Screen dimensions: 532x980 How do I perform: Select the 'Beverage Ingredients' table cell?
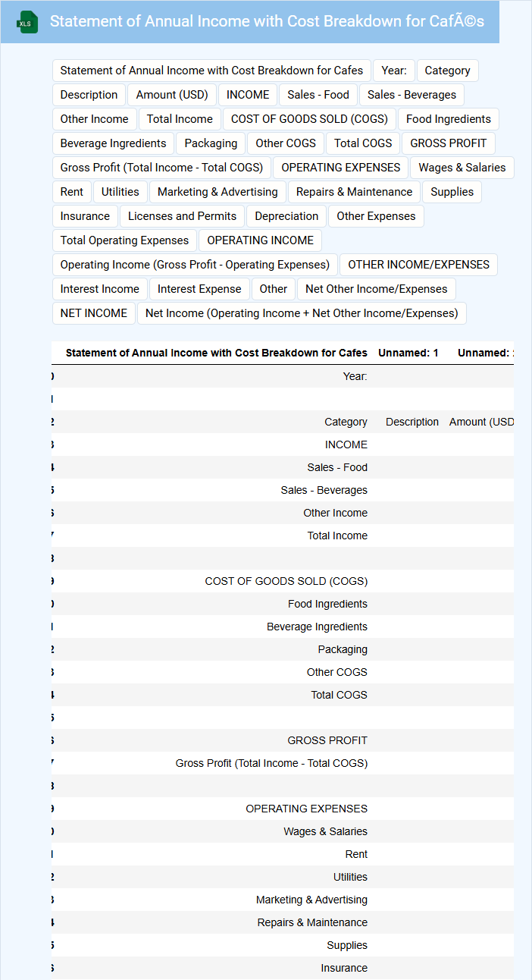(317, 627)
